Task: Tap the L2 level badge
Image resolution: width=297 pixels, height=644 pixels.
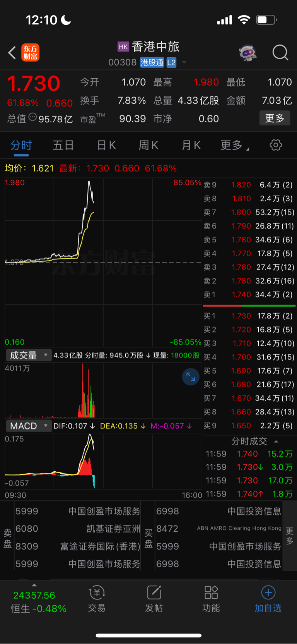Action: [171, 62]
